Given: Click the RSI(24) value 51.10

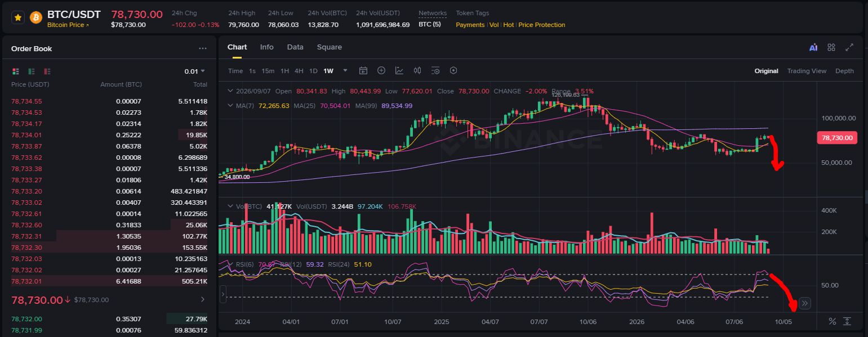Looking at the screenshot, I should pyautogui.click(x=362, y=264).
